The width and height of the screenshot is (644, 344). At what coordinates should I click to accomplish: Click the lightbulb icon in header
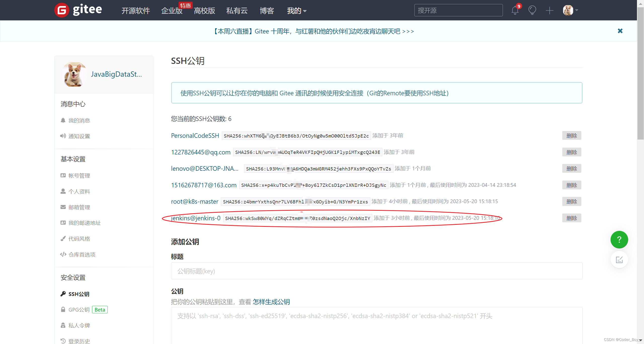coord(532,10)
